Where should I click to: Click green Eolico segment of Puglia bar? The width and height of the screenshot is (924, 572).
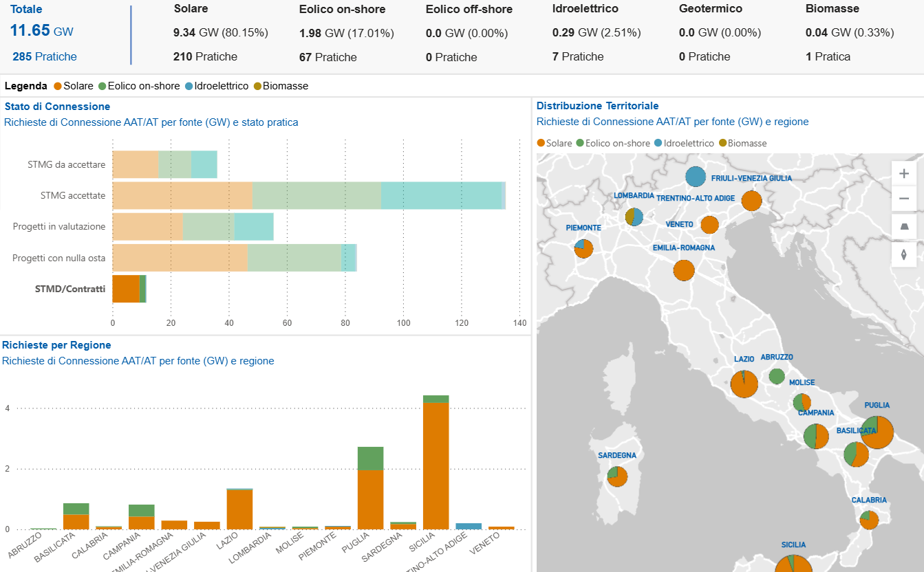point(370,458)
